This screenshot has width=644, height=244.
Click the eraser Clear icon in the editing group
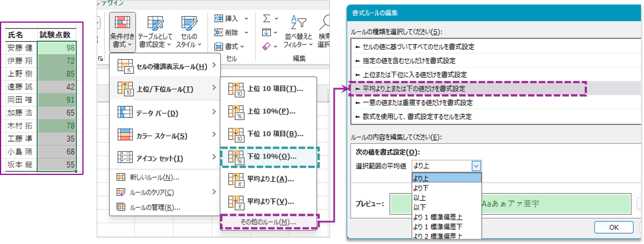(266, 46)
